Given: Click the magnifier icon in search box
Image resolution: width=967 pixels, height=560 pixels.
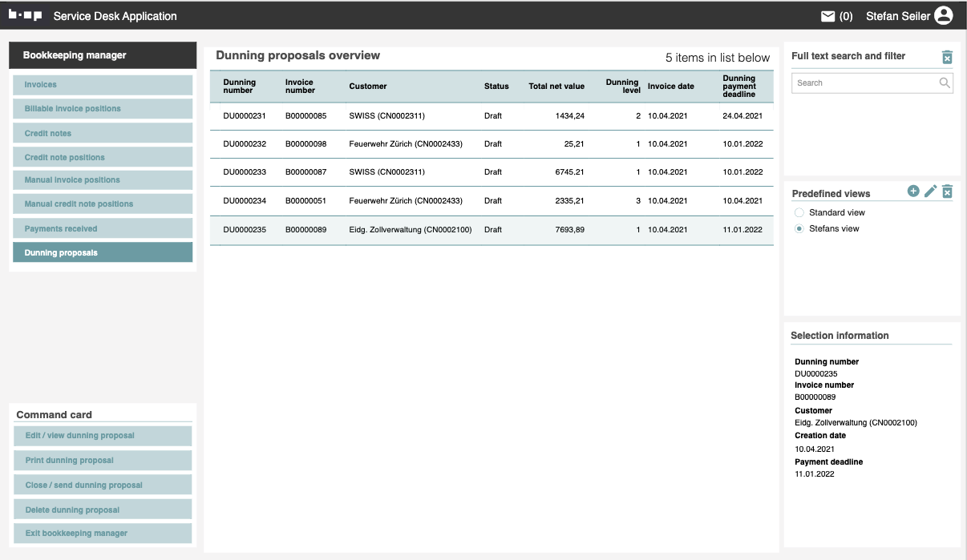Looking at the screenshot, I should coord(945,83).
